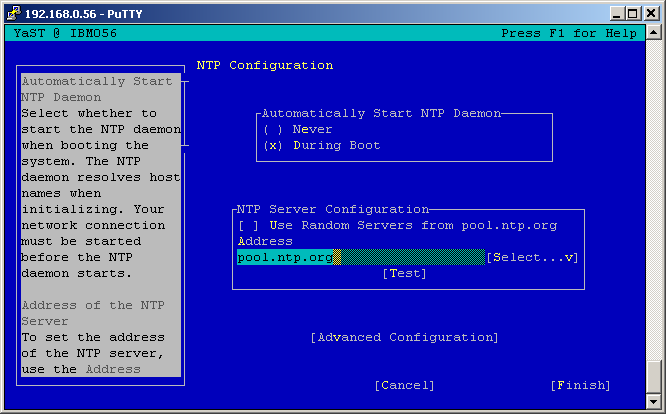Click 'Automatically Start' help panel heading
Viewport: 666px width, 414px height.
tap(97, 81)
